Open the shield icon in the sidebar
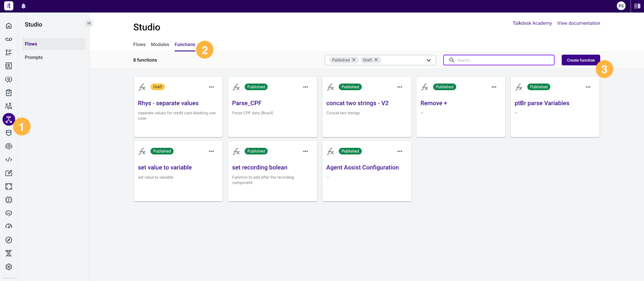Screen dimensions: 644x281 pos(8,133)
